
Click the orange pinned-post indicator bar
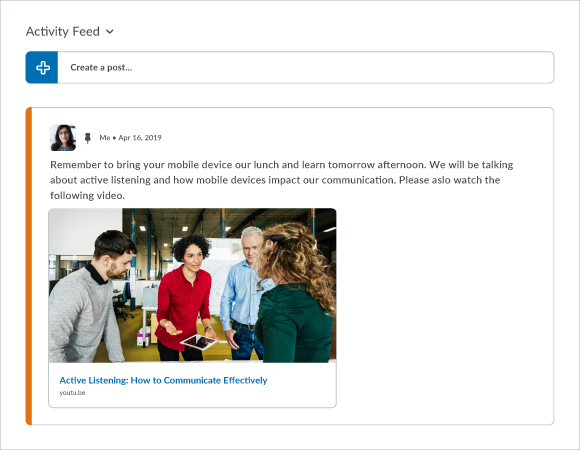pyautogui.click(x=29, y=266)
